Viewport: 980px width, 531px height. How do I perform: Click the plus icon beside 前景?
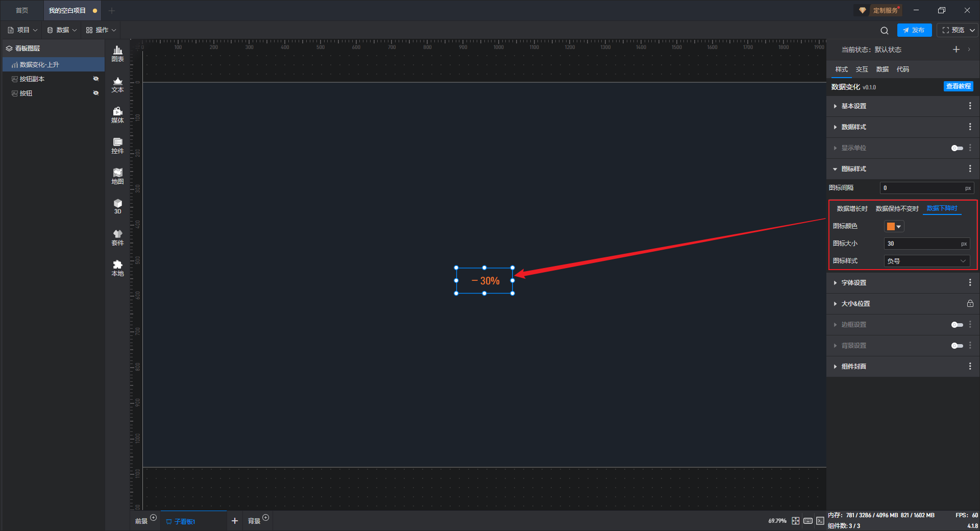point(153,518)
